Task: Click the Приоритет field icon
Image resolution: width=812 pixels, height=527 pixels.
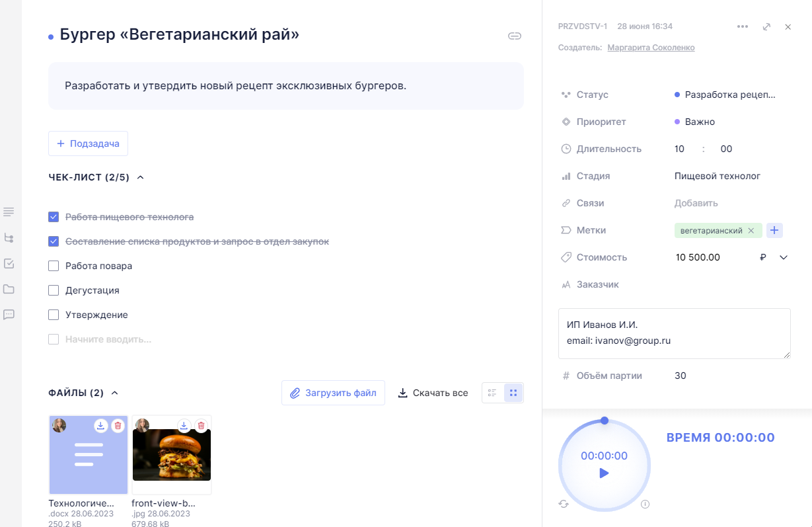Action: pos(566,122)
